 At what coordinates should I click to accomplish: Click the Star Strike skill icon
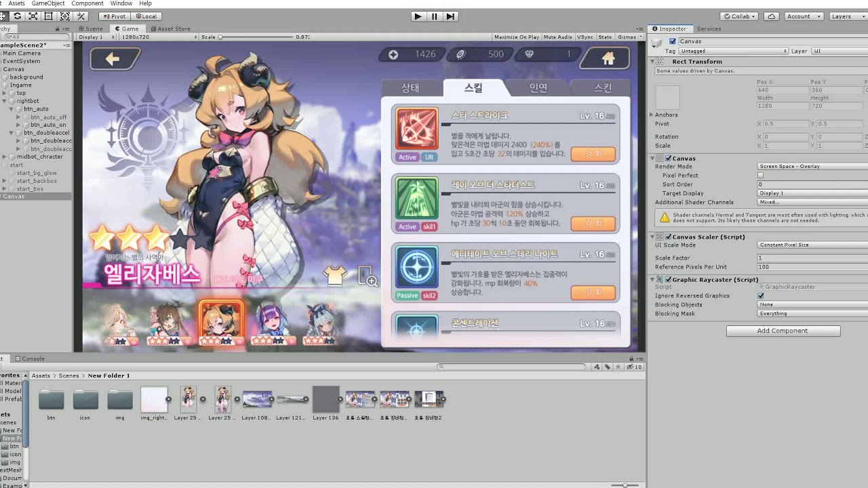click(416, 129)
